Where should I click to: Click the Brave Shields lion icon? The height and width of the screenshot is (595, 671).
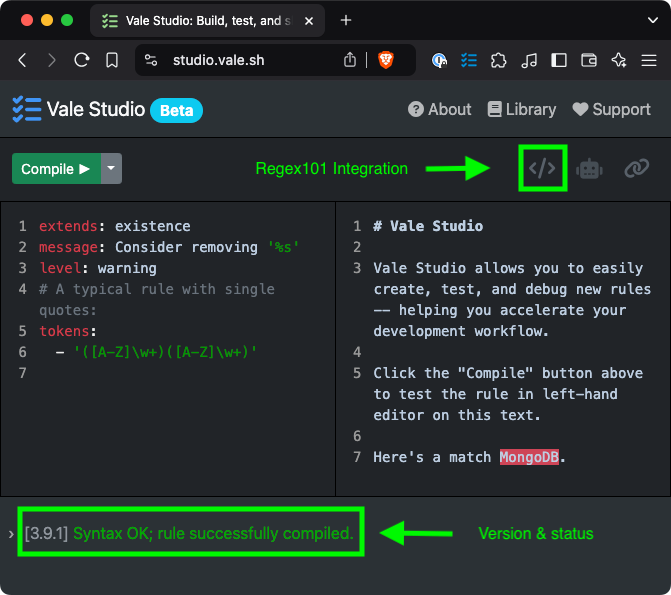pos(385,60)
